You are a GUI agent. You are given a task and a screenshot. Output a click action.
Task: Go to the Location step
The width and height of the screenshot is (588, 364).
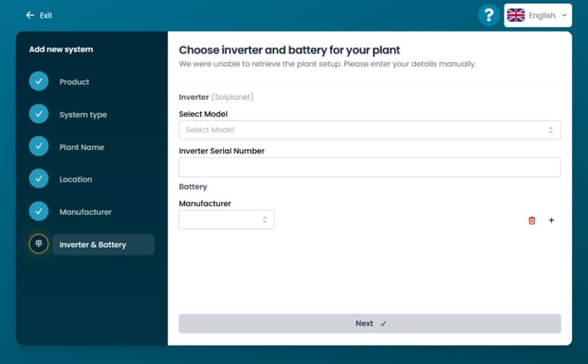[75, 179]
